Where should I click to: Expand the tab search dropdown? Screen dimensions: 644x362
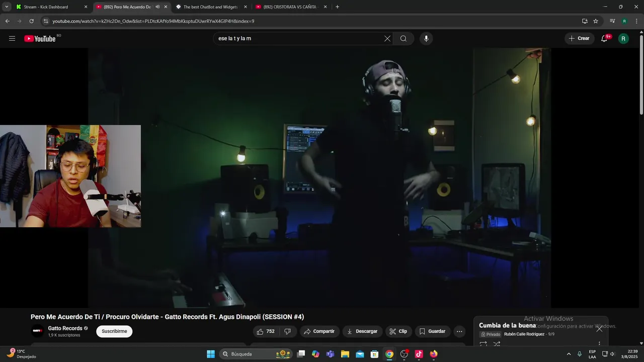[7, 7]
